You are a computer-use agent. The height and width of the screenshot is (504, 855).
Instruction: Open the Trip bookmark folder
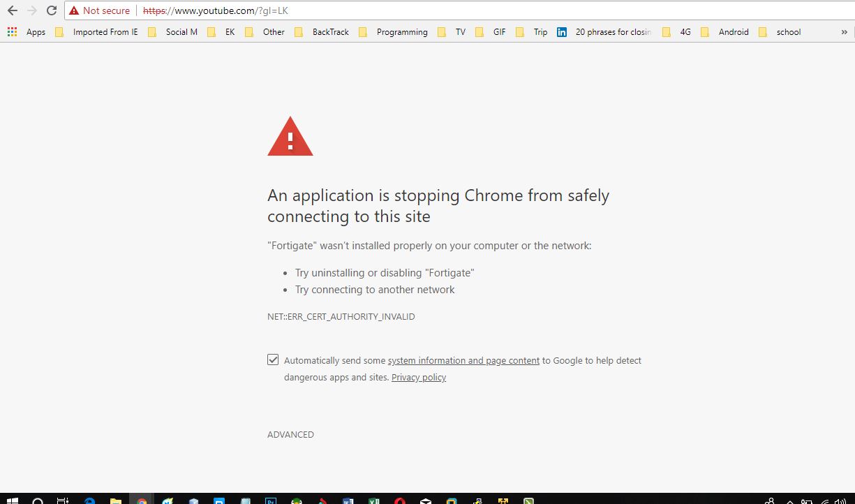(532, 32)
